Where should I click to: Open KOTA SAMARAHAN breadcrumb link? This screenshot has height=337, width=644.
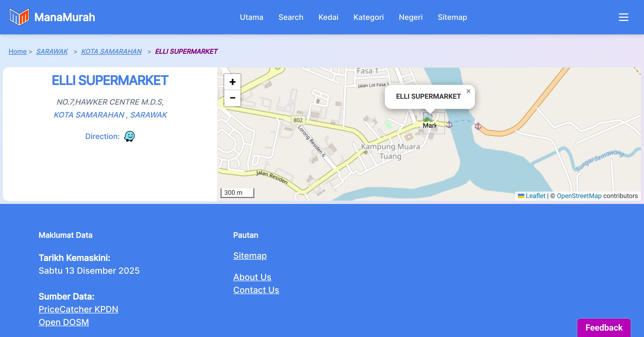point(111,51)
